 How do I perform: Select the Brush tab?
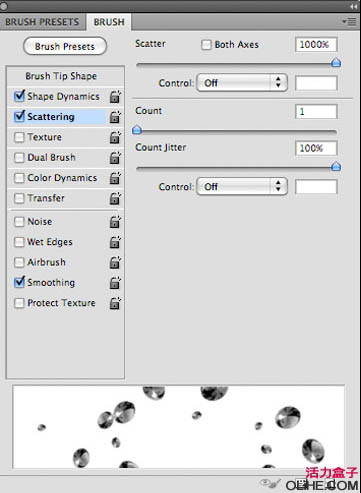(109, 22)
